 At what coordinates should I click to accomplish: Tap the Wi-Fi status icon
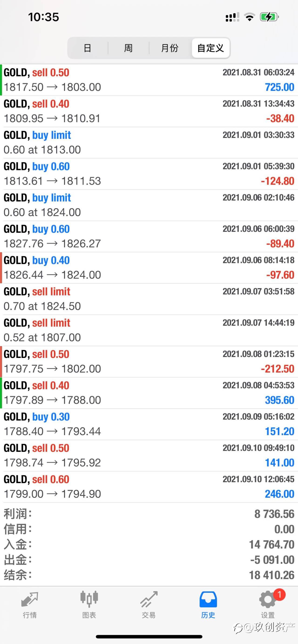click(250, 17)
